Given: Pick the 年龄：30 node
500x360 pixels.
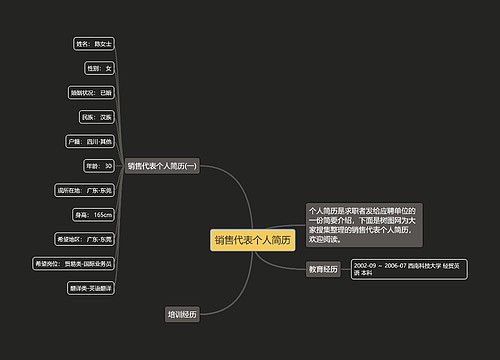Looking at the screenshot, I should point(99,166).
